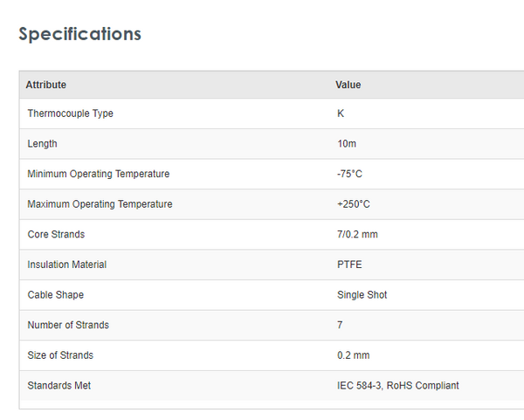Click the Attribute column header
This screenshot has height=420, width=524.
(x=46, y=85)
